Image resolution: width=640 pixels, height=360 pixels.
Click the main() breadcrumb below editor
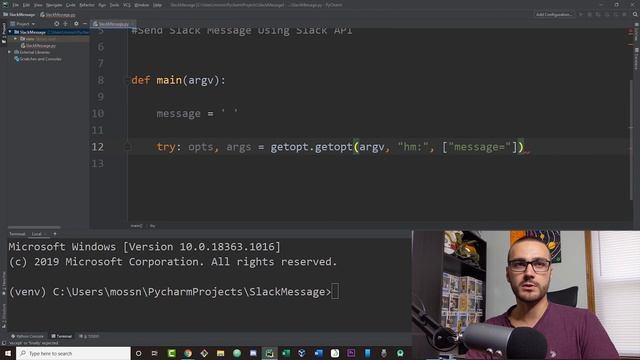click(136, 226)
